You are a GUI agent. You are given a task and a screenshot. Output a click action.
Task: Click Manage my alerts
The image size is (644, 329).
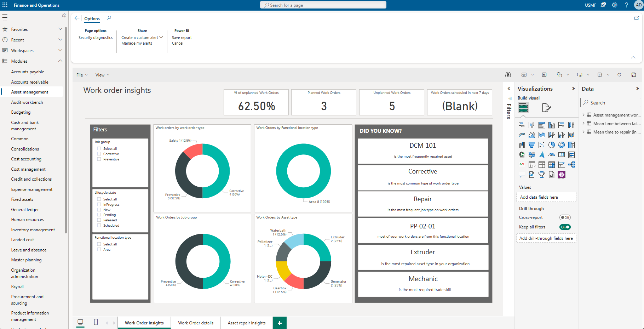point(137,43)
